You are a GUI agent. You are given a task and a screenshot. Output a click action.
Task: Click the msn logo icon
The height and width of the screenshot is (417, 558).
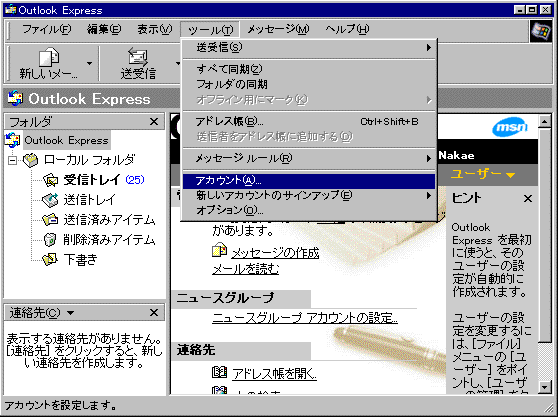(x=510, y=127)
